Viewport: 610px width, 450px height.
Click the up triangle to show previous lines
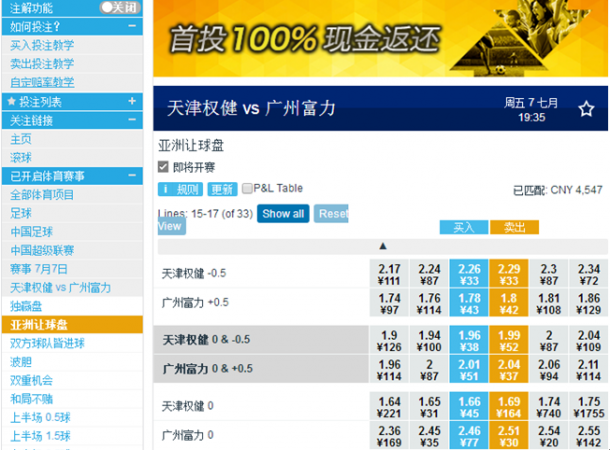click(383, 246)
